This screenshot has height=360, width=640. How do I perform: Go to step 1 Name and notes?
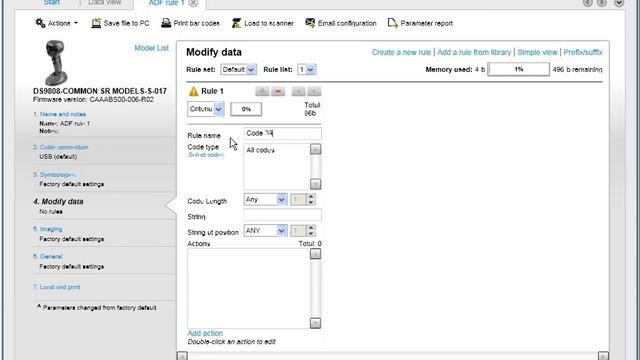60,114
